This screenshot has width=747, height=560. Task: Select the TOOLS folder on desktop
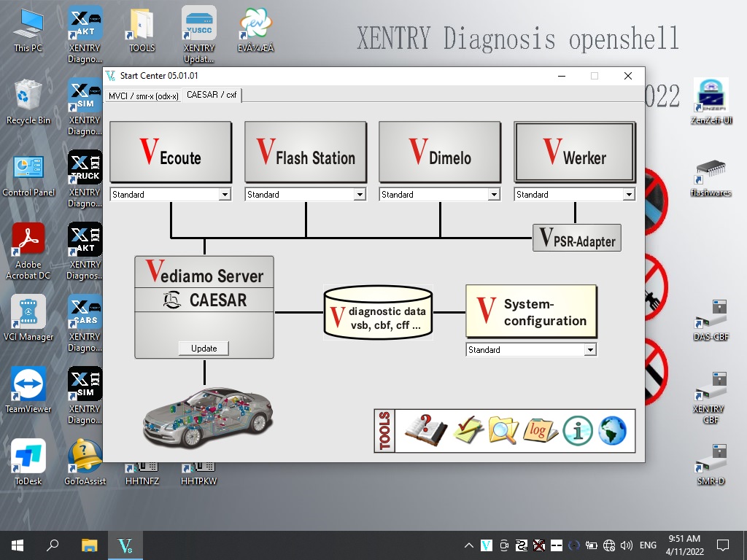tap(142, 31)
